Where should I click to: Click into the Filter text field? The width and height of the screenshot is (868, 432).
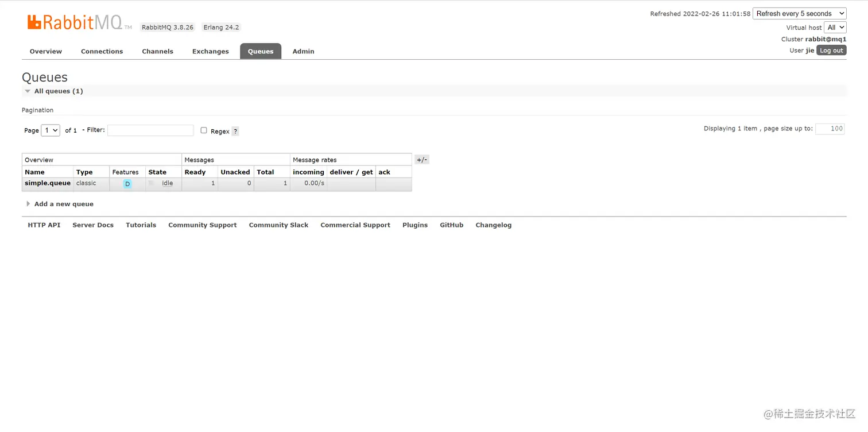tap(150, 130)
